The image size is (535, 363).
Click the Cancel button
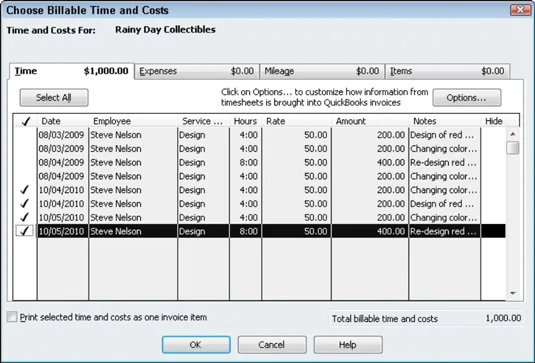pos(272,345)
